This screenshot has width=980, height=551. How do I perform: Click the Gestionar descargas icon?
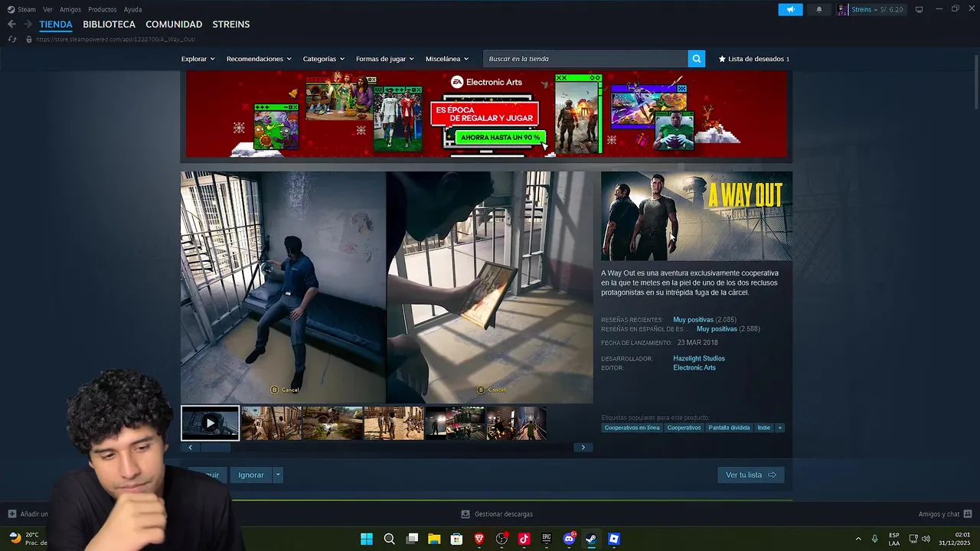465,514
